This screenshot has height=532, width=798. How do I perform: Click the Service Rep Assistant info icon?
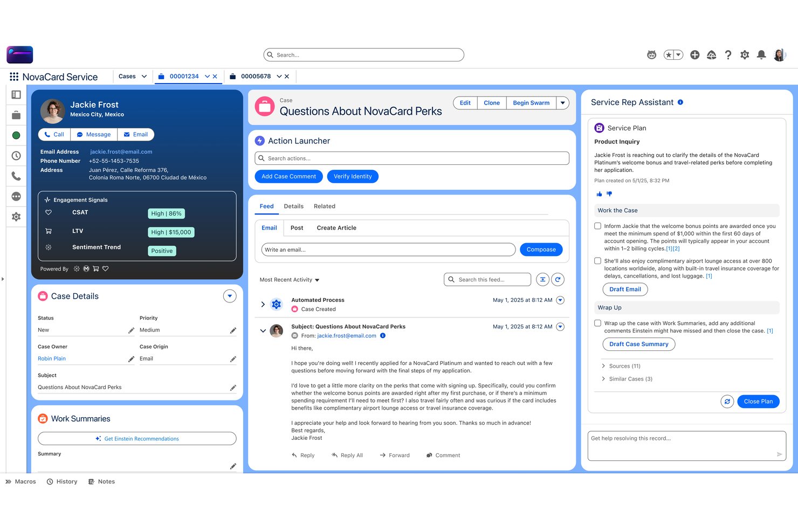tap(680, 102)
